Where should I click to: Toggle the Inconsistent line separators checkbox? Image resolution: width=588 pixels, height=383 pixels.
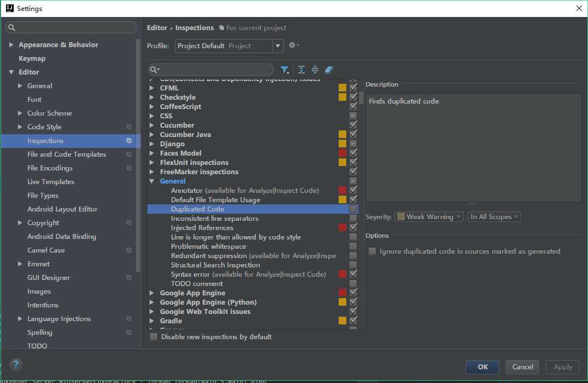coord(353,218)
